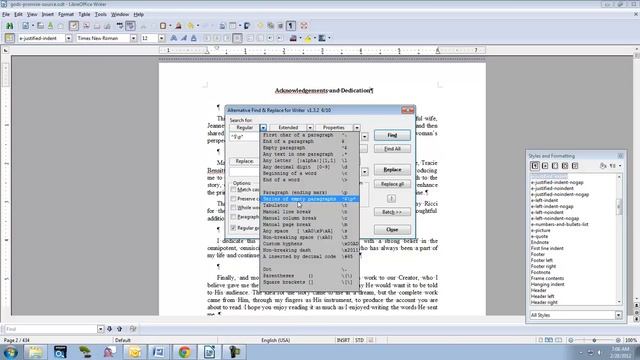Click the binoculars Find icon in toolbar
The height and width of the screenshot is (360, 640).
[9, 26]
